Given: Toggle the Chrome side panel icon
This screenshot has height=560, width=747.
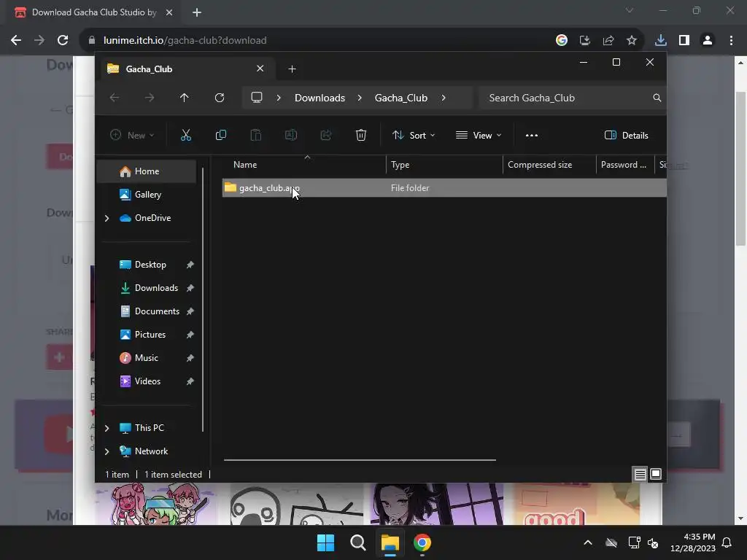Looking at the screenshot, I should pyautogui.click(x=684, y=41).
